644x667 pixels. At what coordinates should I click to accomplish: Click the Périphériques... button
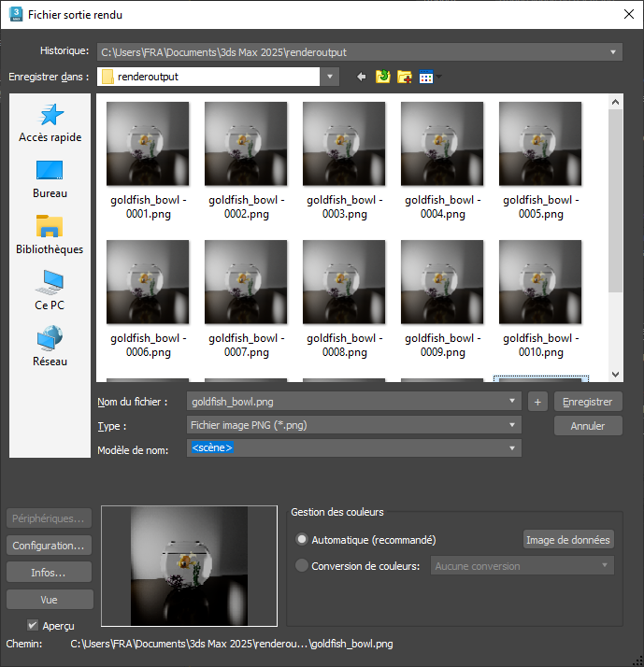point(49,518)
